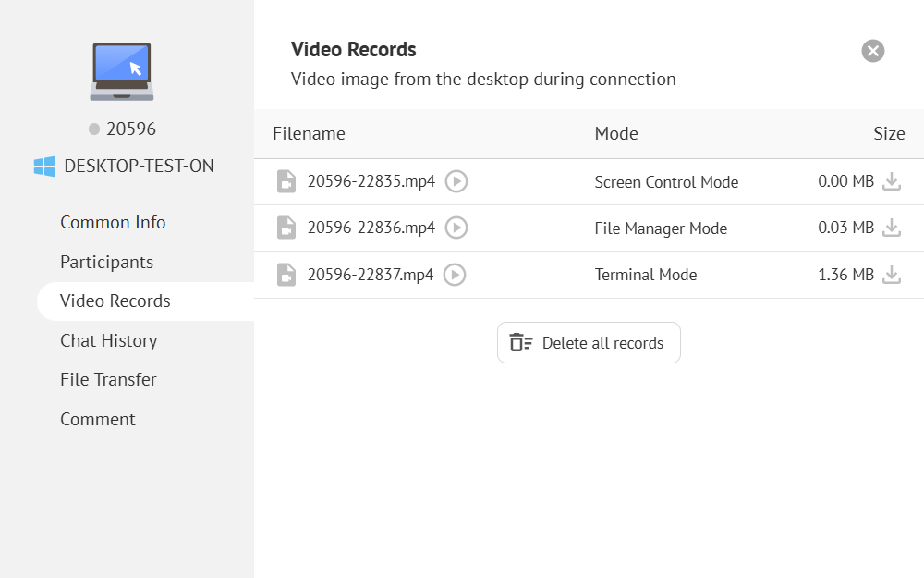Click the video file icon for 20596-22835.mp4

coord(286,181)
